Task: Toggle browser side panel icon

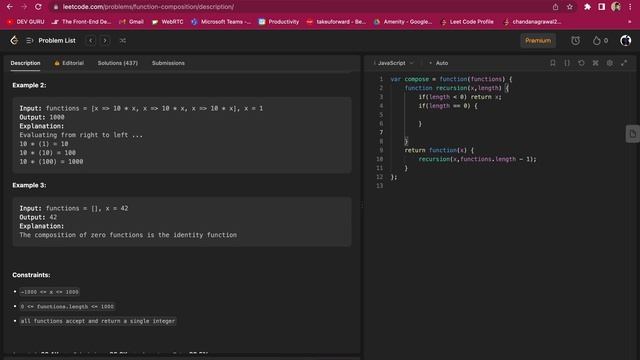Action: point(602,7)
